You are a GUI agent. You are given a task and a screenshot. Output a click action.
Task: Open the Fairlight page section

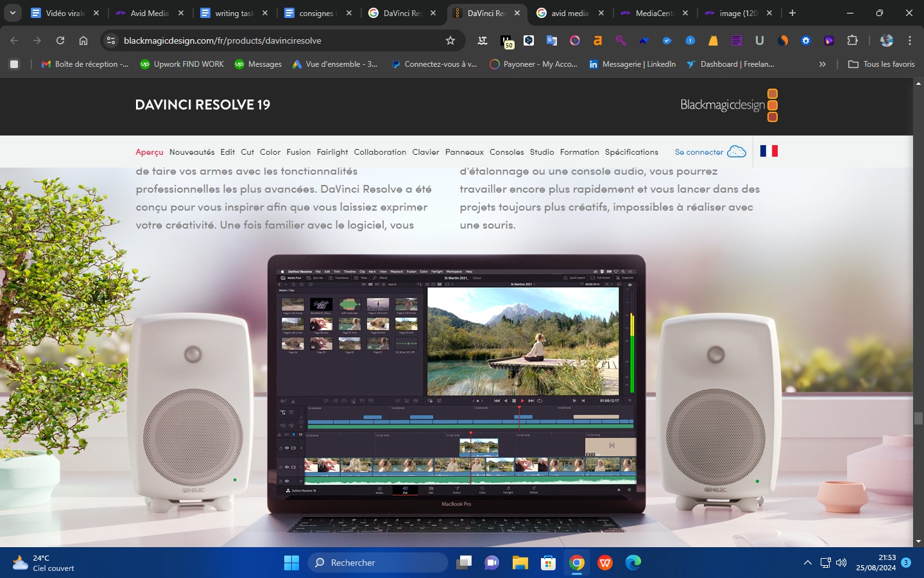[332, 152]
